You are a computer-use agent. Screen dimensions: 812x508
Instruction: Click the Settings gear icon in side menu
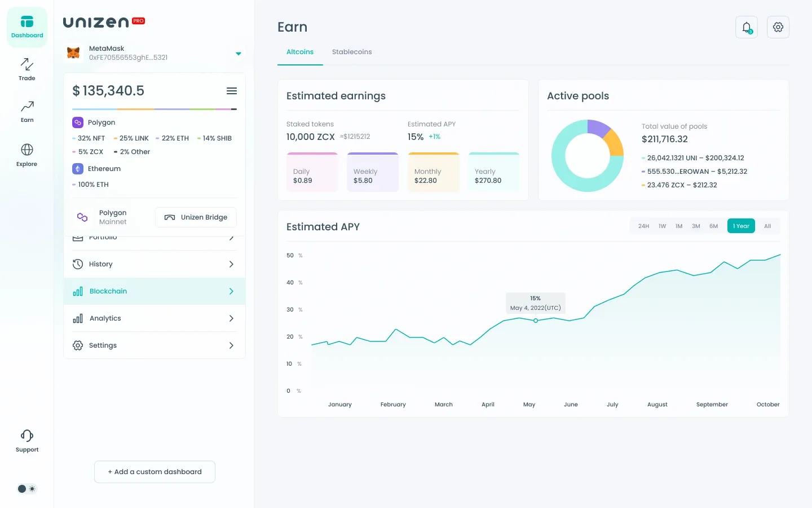tap(78, 345)
